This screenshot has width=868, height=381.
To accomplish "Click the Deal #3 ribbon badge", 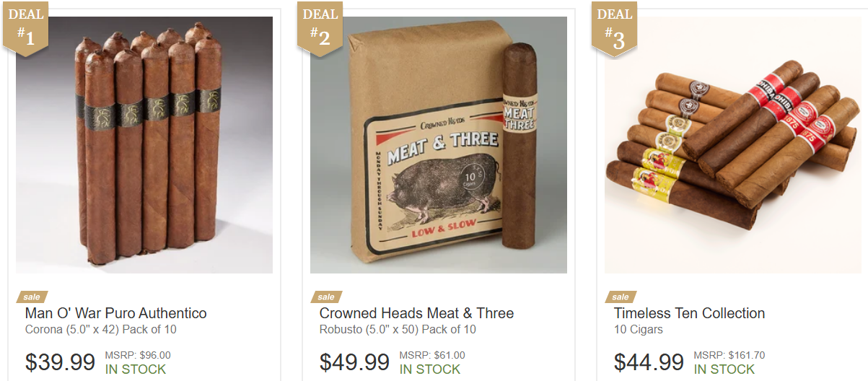I will (x=614, y=27).
